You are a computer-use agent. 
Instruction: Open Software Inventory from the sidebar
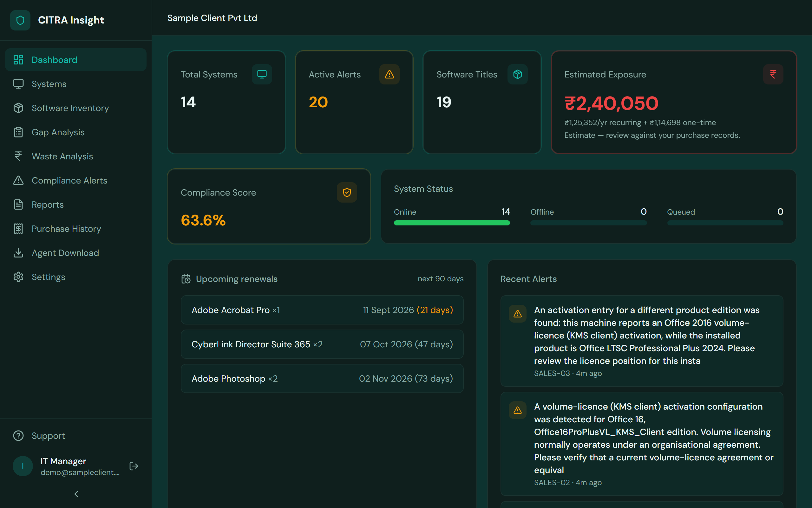[76, 108]
